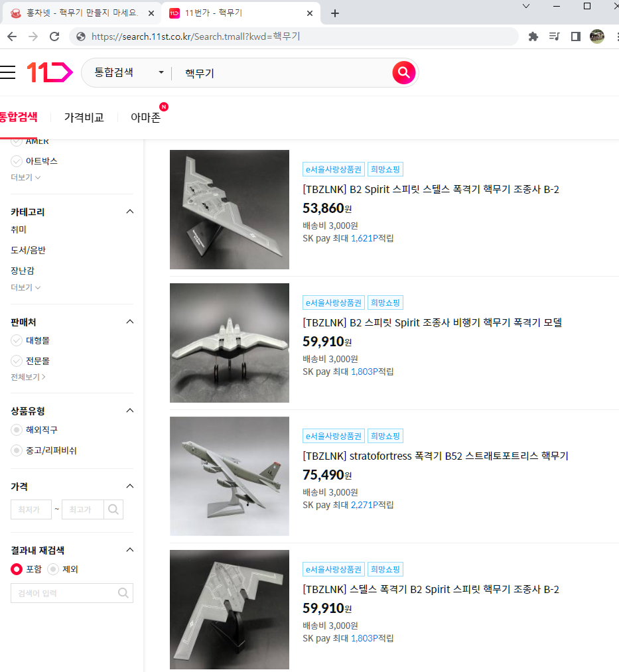Click e서울사랑상품권 badge on first listing

click(334, 169)
